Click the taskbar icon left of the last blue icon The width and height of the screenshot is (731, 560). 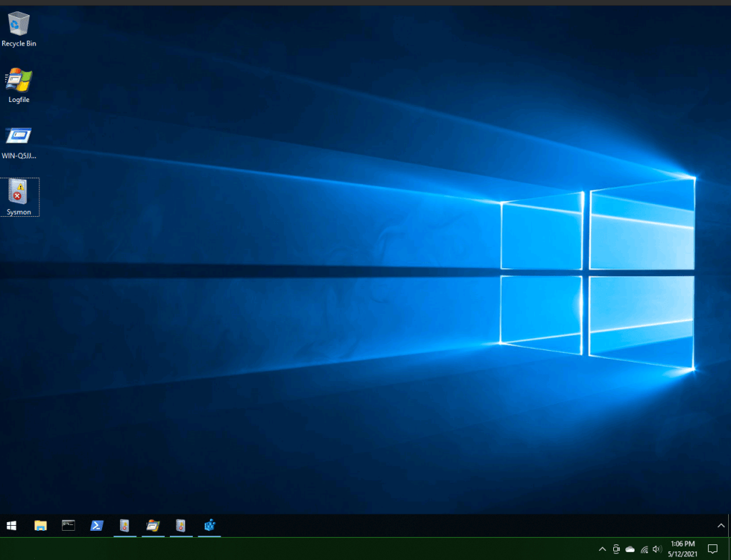[x=181, y=526]
